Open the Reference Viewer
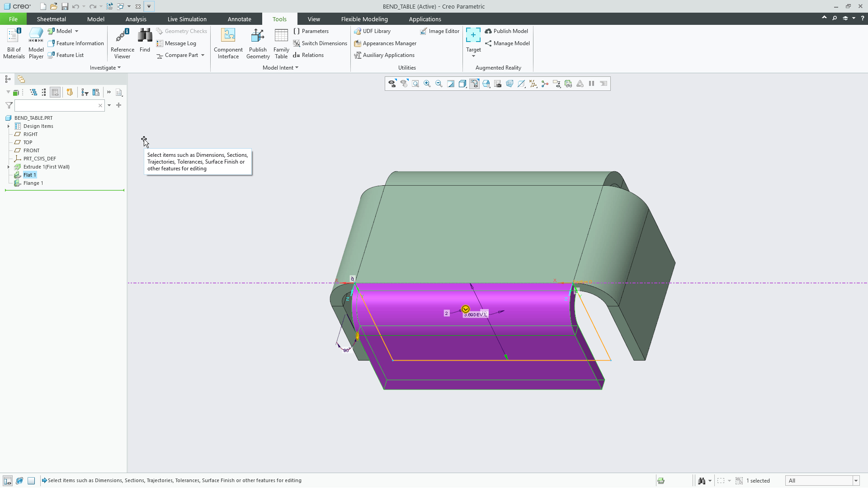This screenshot has width=868, height=488. (122, 43)
